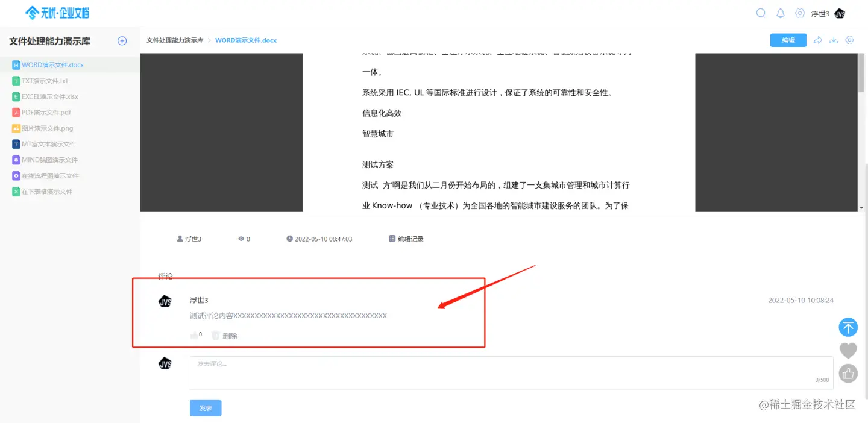This screenshot has width=868, height=423.
Task: Click the blue 编辑 button
Action: point(788,40)
